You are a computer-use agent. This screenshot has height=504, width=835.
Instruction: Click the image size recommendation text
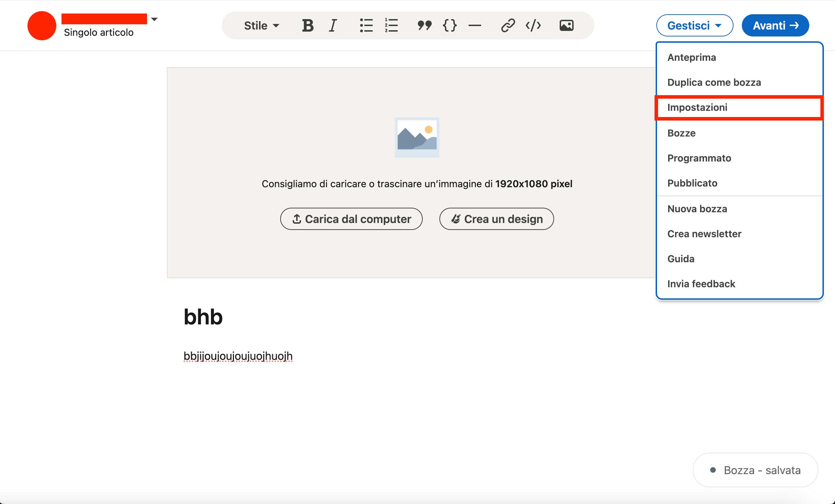pos(417,184)
